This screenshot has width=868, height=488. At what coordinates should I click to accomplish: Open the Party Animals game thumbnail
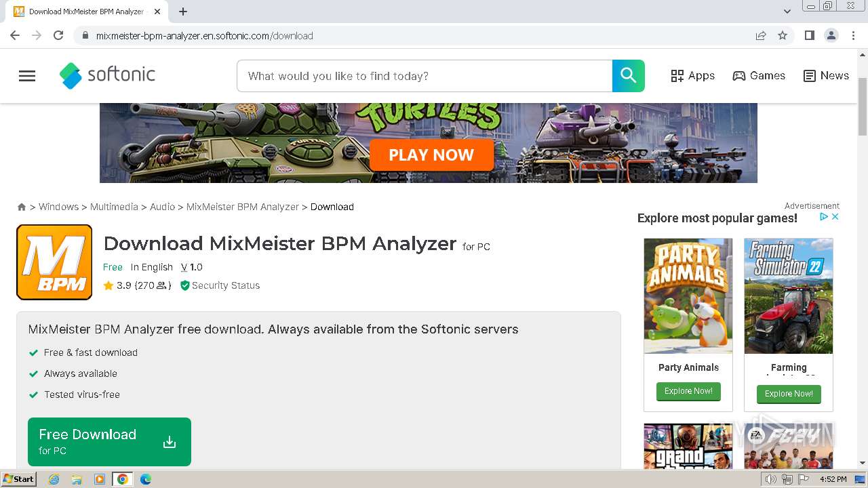pyautogui.click(x=688, y=296)
